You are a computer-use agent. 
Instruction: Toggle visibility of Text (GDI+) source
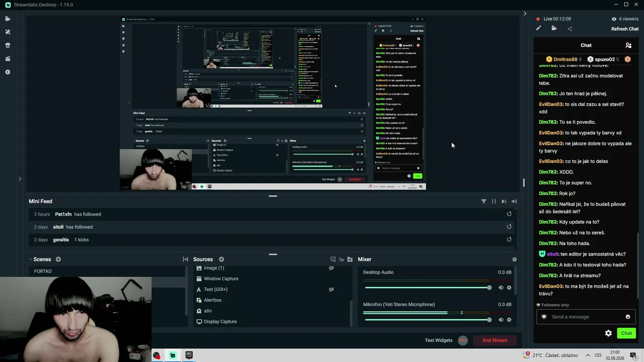pos(331,290)
